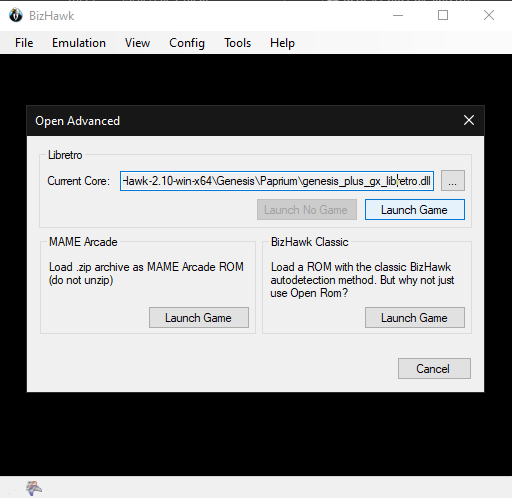
Task: Browse for a Libretro core with the ellipsis button
Action: click(x=453, y=181)
